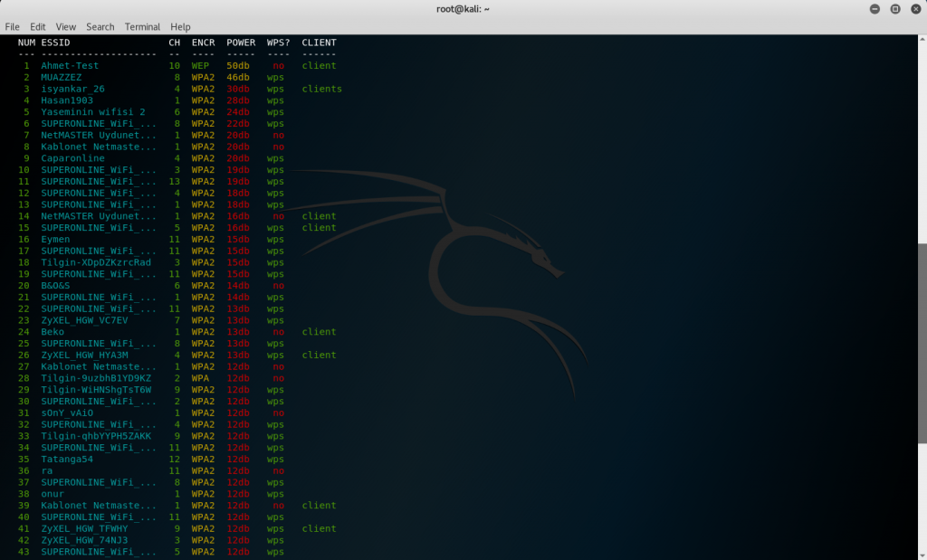Select the isyankar_26 ESSID text
Viewport: 927px width, 560px height.
(x=72, y=90)
